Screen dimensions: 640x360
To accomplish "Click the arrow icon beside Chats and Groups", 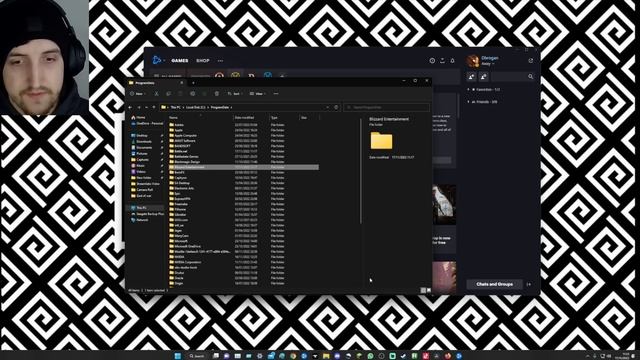I will click(x=529, y=284).
